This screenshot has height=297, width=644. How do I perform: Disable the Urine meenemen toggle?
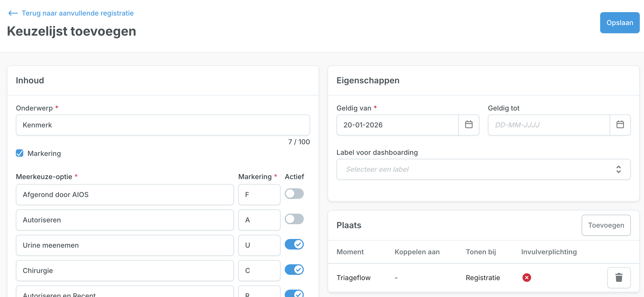[x=294, y=244]
